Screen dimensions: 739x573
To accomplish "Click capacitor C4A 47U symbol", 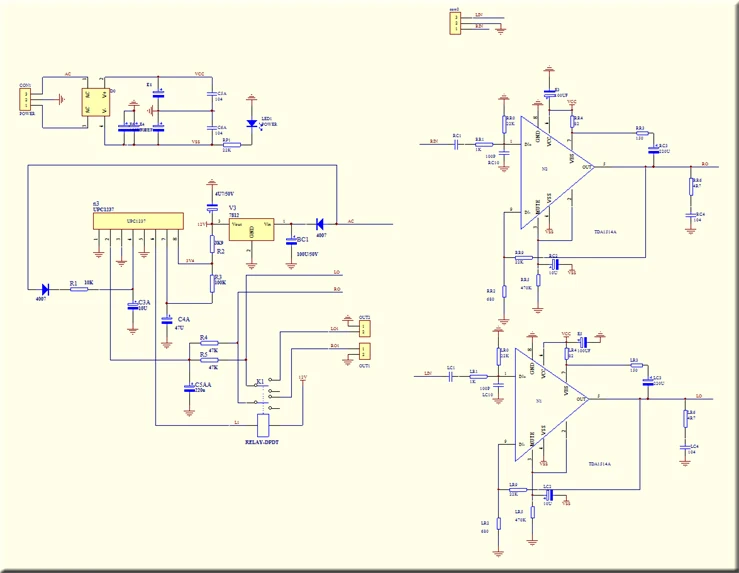I will tap(166, 320).
